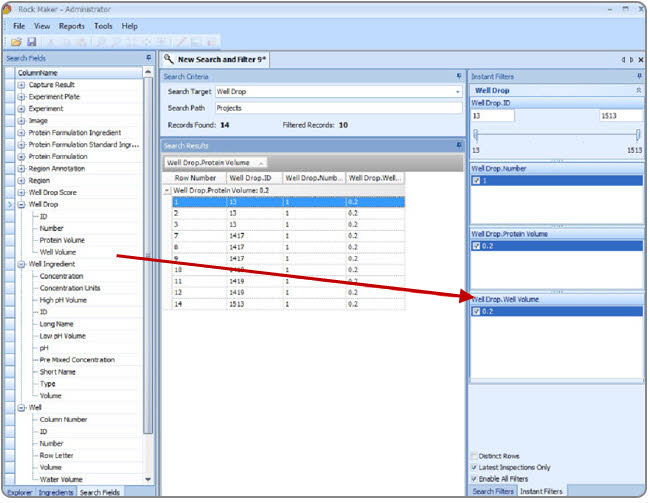
Task: Select results row number 12 with ID 1419
Action: (x=289, y=292)
